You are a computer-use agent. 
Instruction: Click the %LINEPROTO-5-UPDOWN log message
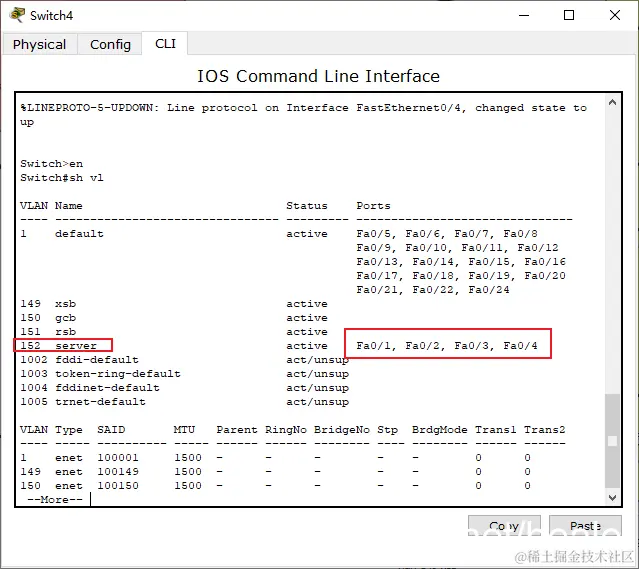304,115
